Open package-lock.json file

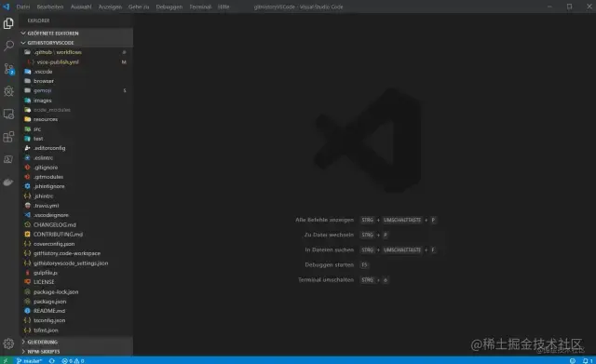pyautogui.click(x=76, y=291)
